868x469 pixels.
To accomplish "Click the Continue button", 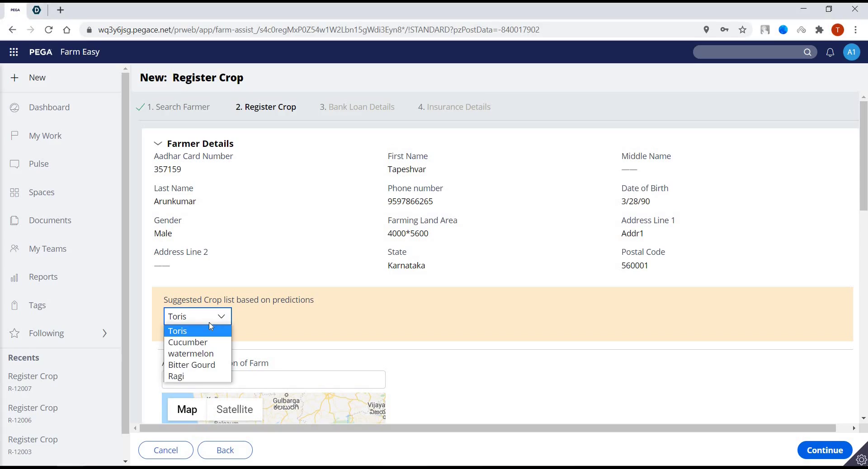I will (825, 450).
